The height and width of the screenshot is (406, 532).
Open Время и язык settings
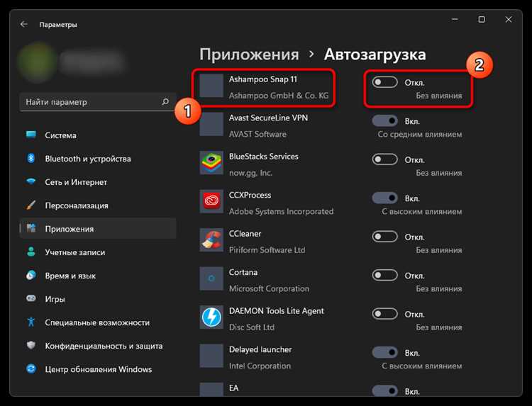coord(98,276)
